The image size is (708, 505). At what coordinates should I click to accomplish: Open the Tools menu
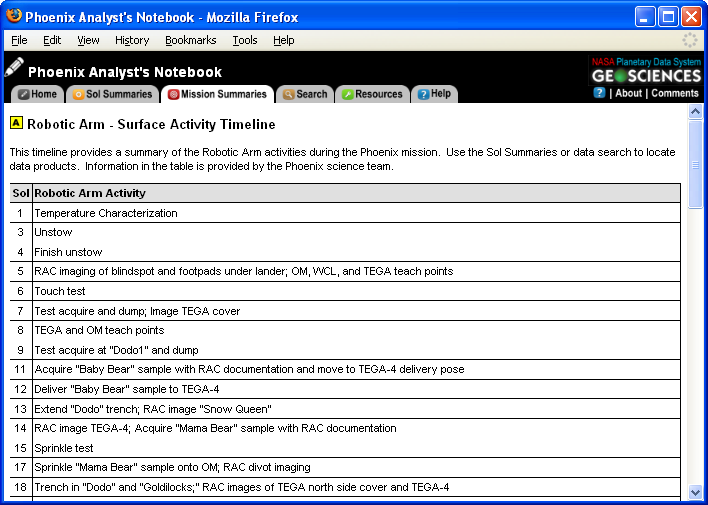(x=245, y=40)
